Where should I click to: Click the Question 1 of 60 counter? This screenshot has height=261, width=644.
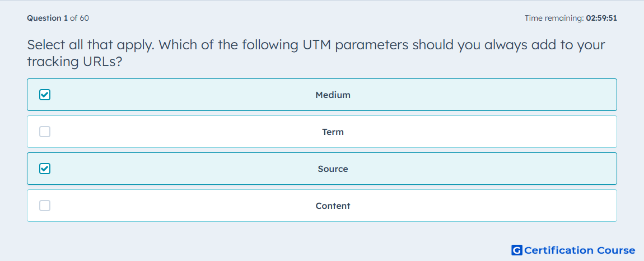[x=58, y=18]
